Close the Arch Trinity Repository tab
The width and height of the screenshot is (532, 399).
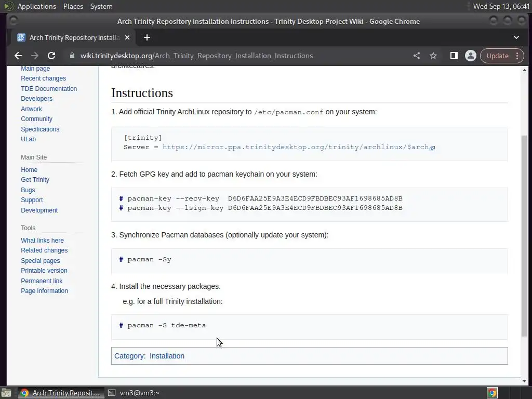(x=127, y=37)
